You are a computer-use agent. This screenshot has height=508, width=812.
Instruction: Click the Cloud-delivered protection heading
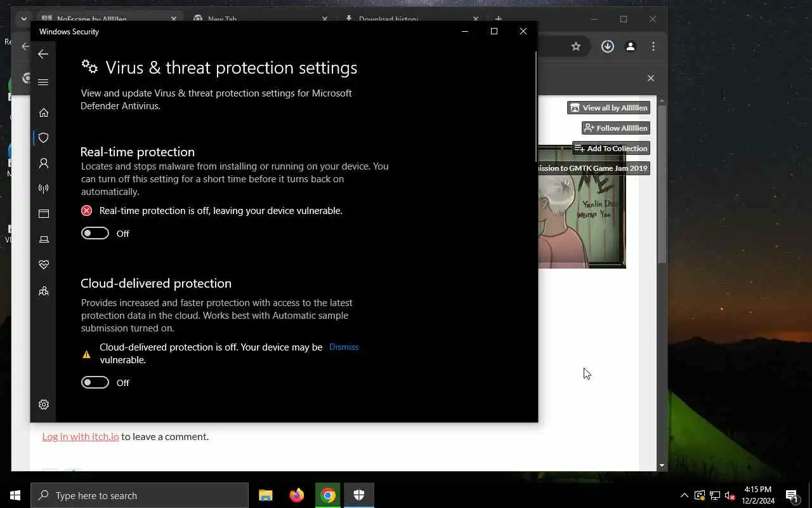(x=156, y=283)
